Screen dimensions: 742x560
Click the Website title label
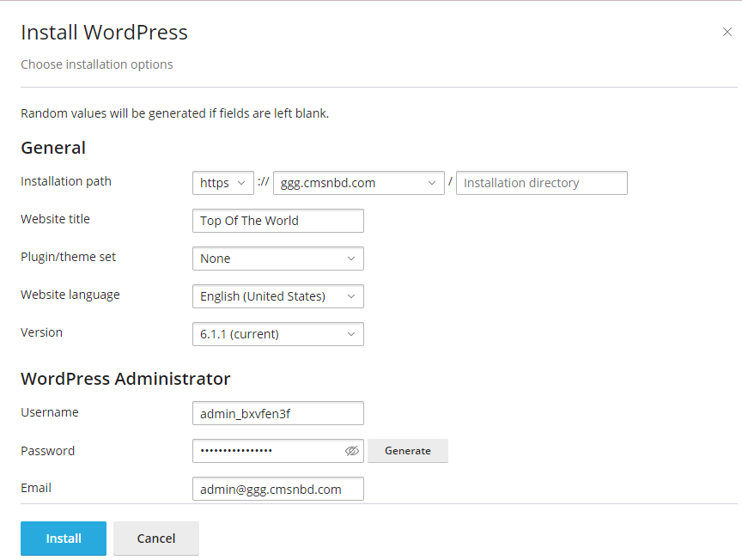(55, 219)
